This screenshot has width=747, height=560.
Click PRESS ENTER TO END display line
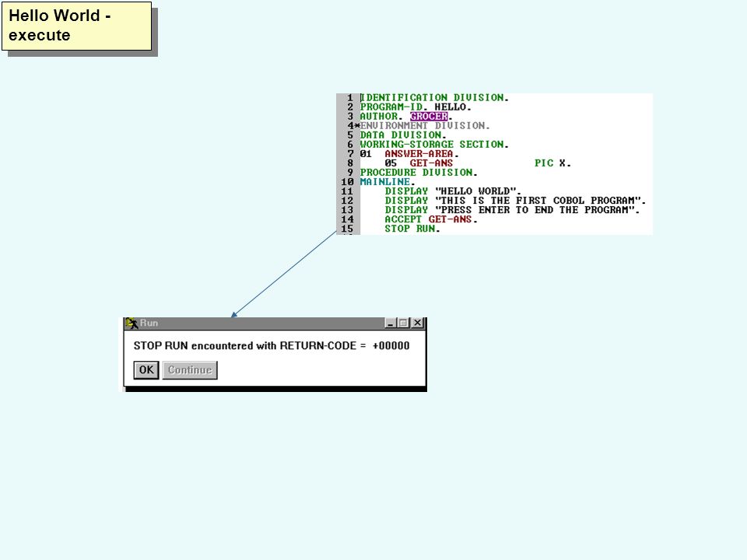click(x=512, y=210)
